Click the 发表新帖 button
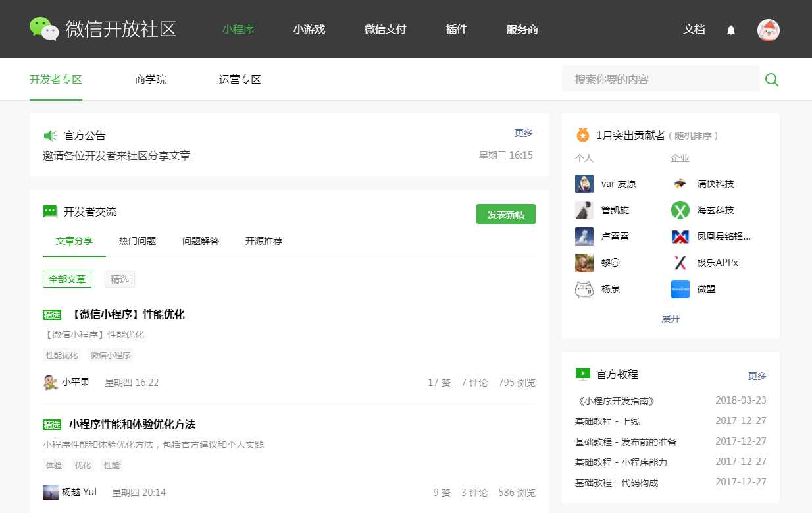This screenshot has height=513, width=812. coord(506,214)
